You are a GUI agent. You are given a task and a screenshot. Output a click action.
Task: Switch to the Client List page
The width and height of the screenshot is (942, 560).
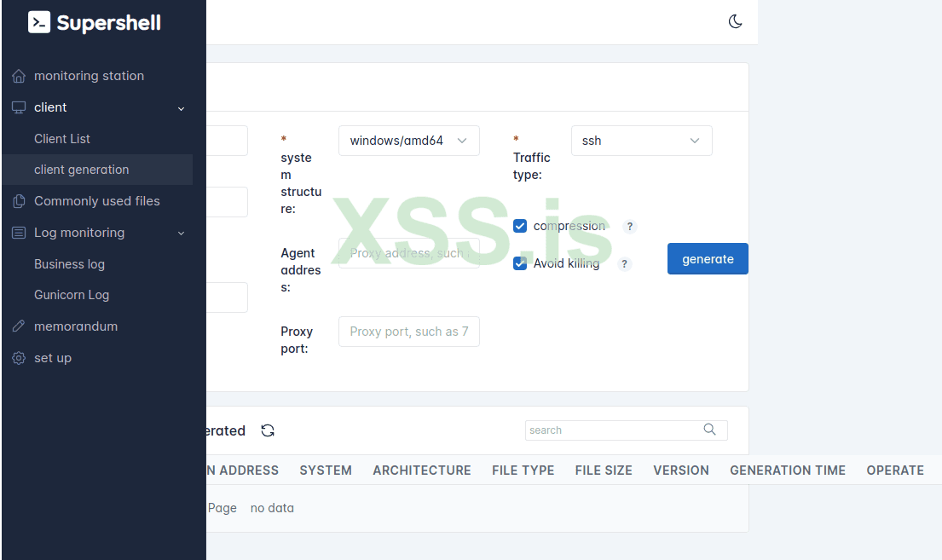(x=61, y=138)
